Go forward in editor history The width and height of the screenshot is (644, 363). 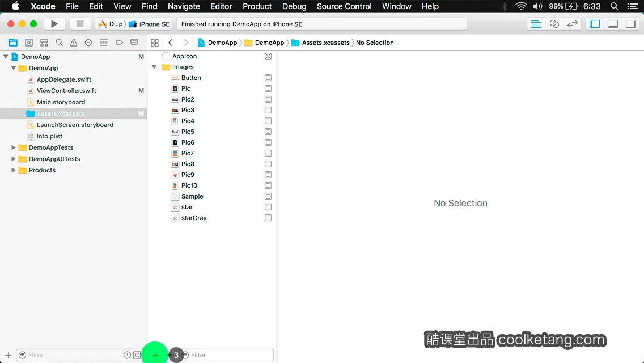[x=185, y=43]
